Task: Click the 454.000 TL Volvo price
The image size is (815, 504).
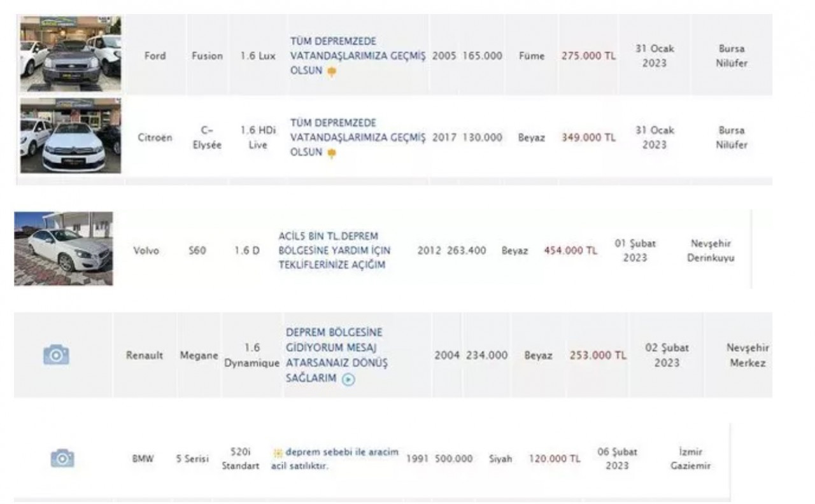Action: tap(570, 251)
